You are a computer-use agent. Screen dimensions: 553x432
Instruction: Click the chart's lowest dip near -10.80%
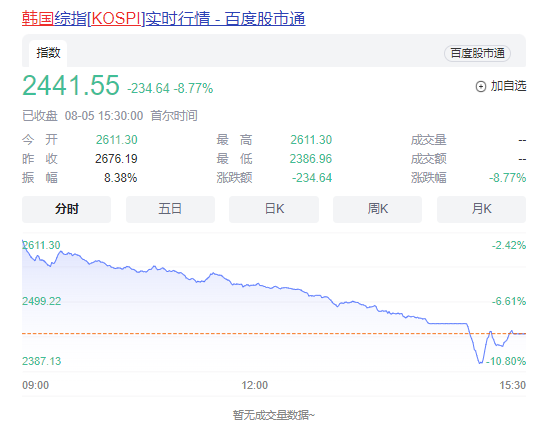[480, 361]
